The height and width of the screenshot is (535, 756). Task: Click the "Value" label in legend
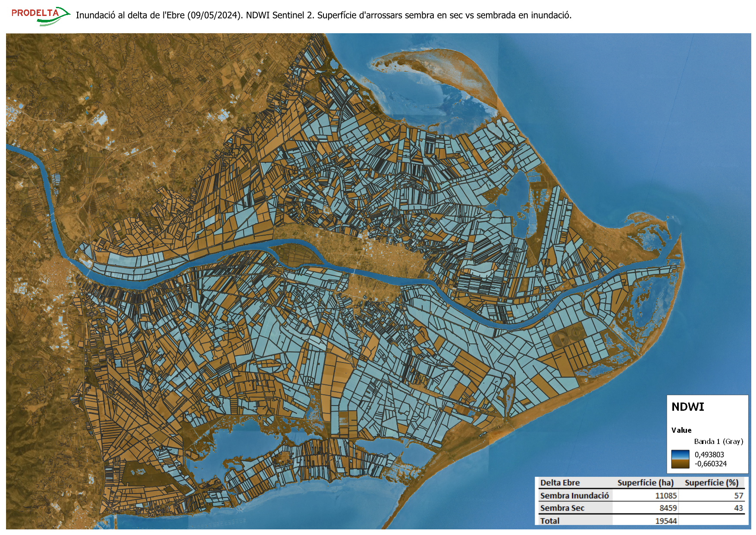pyautogui.click(x=681, y=430)
